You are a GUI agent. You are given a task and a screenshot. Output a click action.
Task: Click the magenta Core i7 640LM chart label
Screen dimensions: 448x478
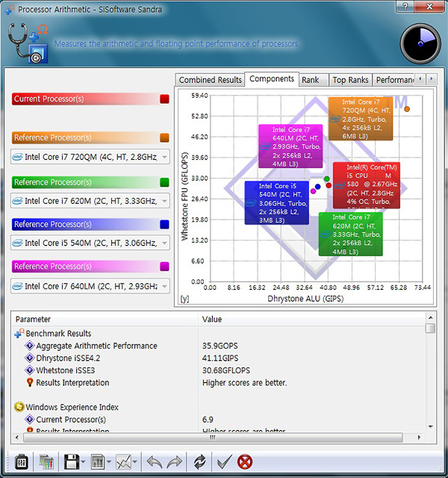coord(290,146)
